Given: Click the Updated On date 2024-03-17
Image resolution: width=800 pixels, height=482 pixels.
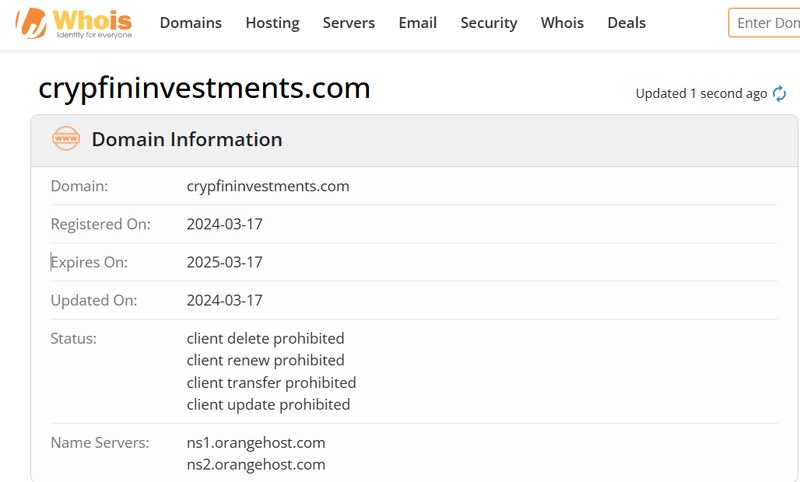Looking at the screenshot, I should pos(224,300).
